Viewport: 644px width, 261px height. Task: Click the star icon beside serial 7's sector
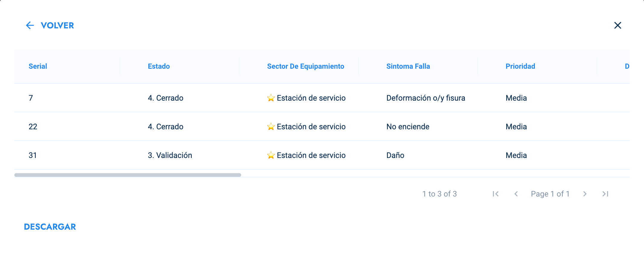click(x=271, y=98)
